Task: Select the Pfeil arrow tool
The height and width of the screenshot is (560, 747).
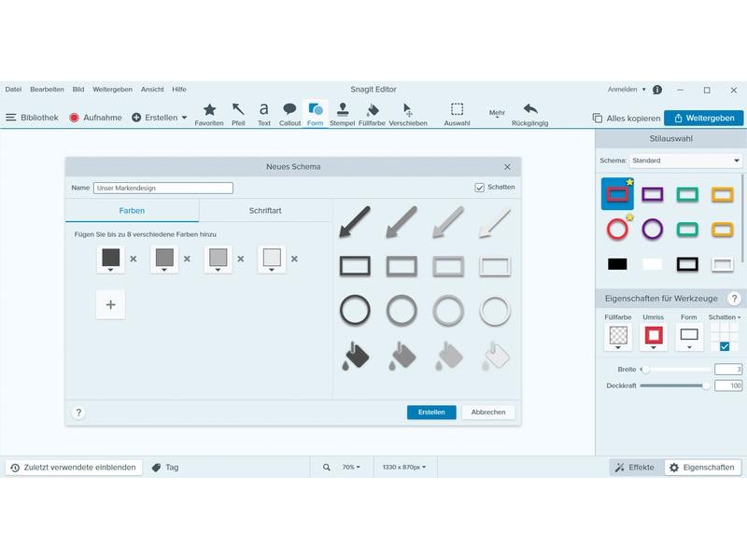Action: tap(238, 114)
